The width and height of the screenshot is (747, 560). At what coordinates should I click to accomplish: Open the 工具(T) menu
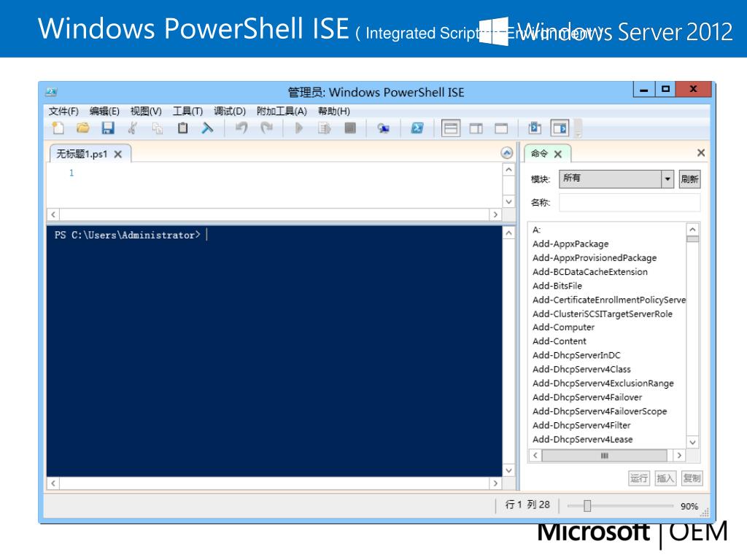187,111
